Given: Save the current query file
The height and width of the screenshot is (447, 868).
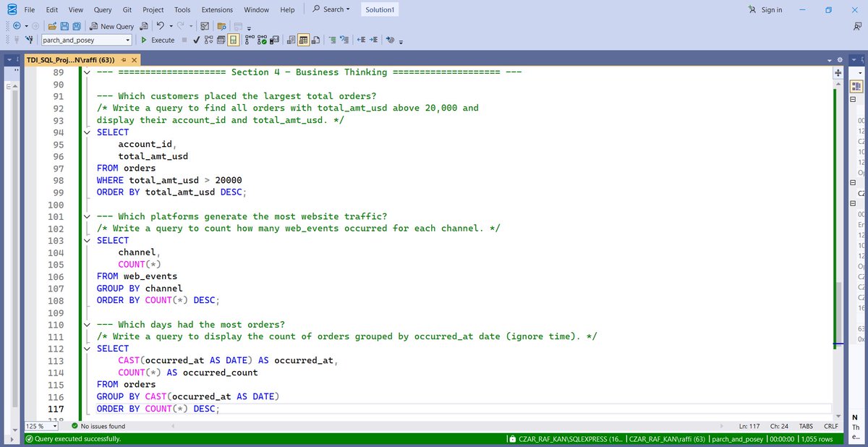Looking at the screenshot, I should pyautogui.click(x=64, y=26).
